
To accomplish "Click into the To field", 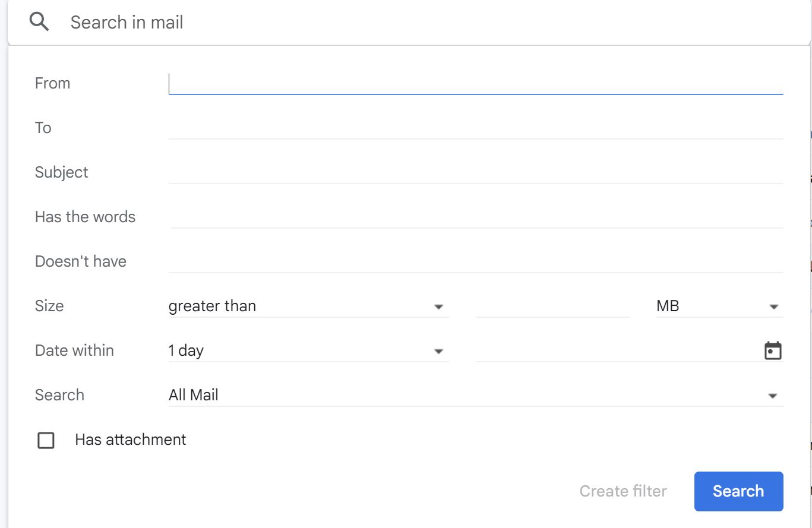I will (x=476, y=128).
